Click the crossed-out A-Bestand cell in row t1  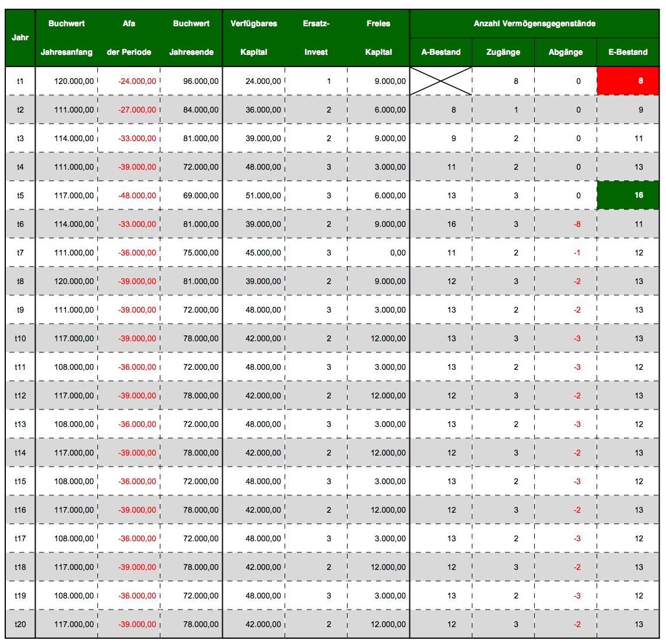point(441,81)
